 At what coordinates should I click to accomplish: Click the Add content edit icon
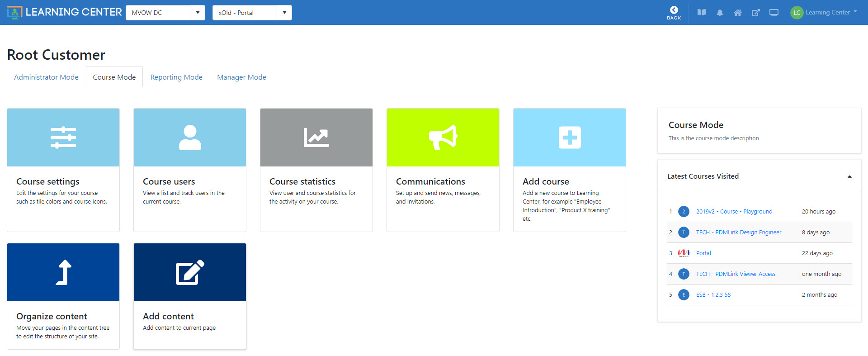click(x=190, y=272)
